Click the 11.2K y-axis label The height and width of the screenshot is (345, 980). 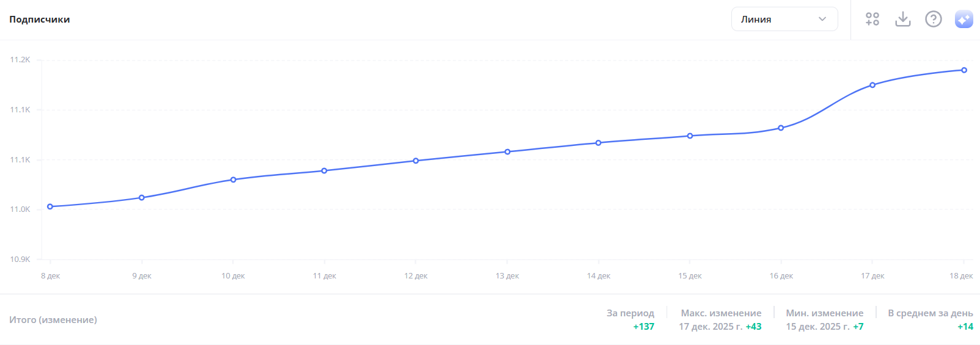point(20,60)
